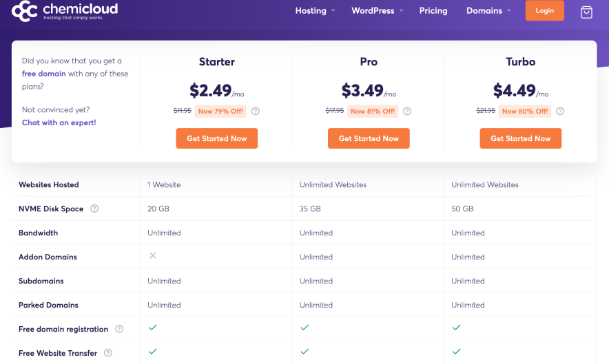Click Starter's Free Website Transfer checkmark

[153, 352]
